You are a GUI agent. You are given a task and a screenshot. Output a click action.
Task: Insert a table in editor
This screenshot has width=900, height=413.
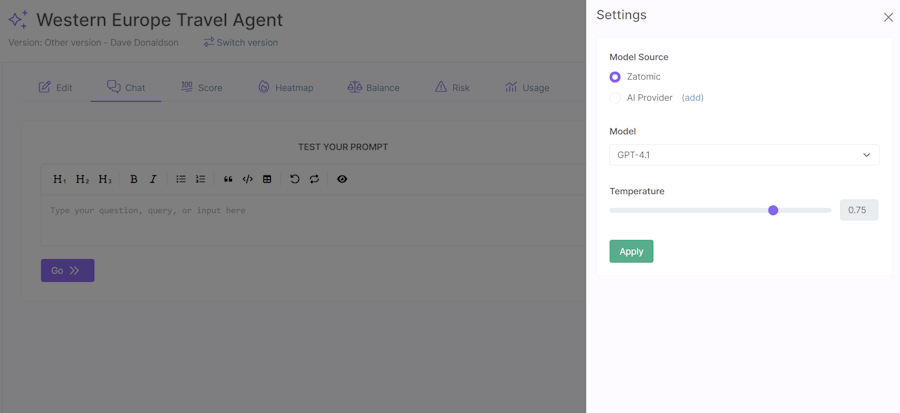coord(267,179)
